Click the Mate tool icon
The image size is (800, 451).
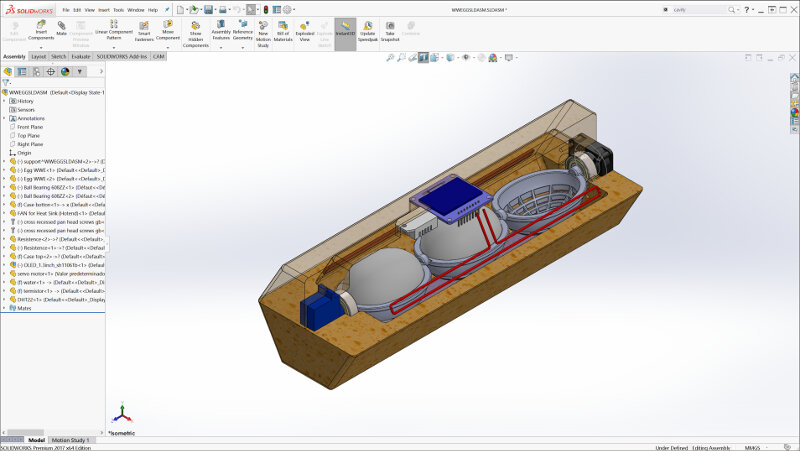[x=61, y=28]
